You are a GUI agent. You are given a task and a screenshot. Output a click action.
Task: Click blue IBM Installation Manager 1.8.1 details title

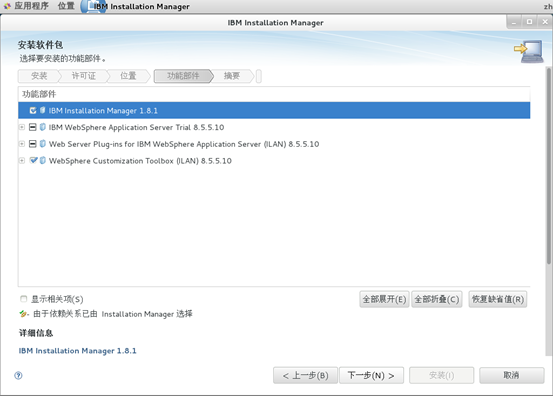tap(77, 351)
